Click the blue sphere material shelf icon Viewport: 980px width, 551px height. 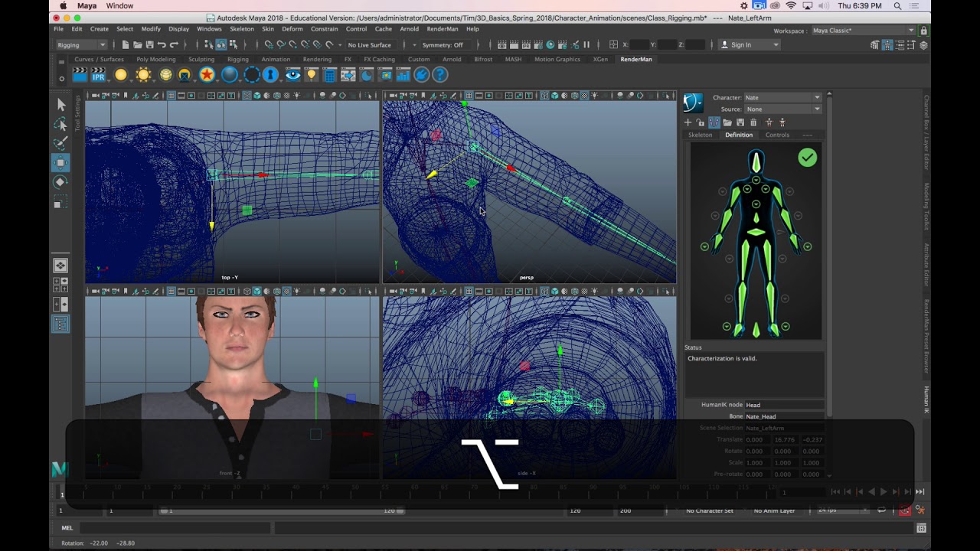[230, 75]
